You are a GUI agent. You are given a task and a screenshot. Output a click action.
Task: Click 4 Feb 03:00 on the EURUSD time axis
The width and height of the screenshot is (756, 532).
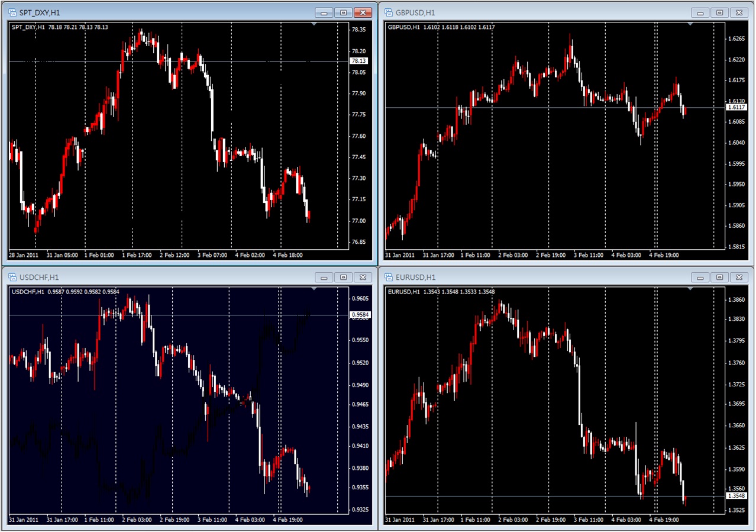click(x=626, y=520)
